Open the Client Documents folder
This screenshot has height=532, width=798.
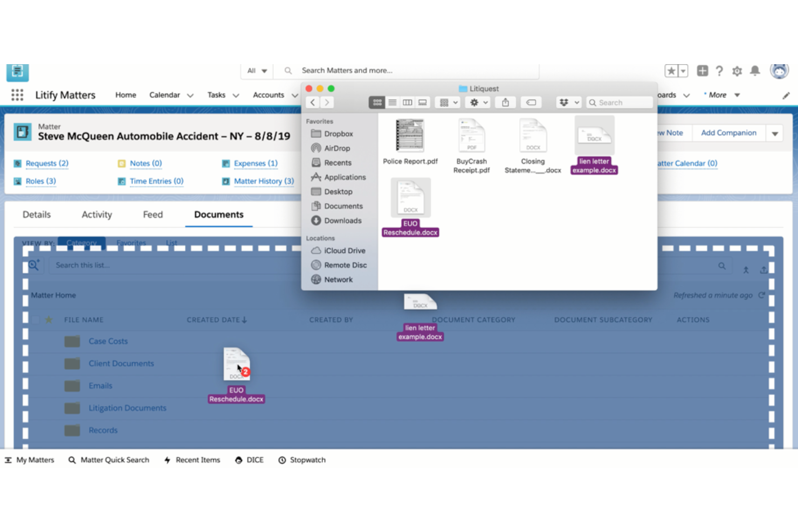tap(121, 363)
